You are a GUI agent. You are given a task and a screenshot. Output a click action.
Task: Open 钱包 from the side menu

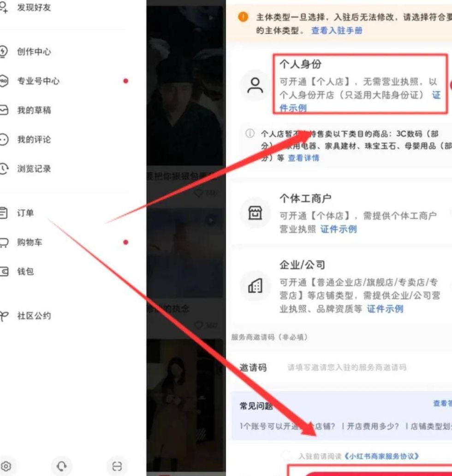[25, 271]
